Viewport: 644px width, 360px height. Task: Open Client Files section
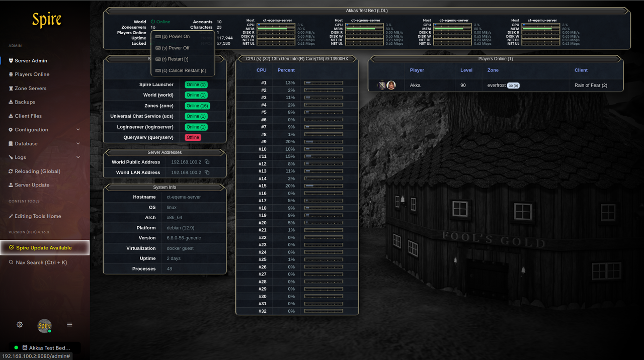(x=44, y=116)
